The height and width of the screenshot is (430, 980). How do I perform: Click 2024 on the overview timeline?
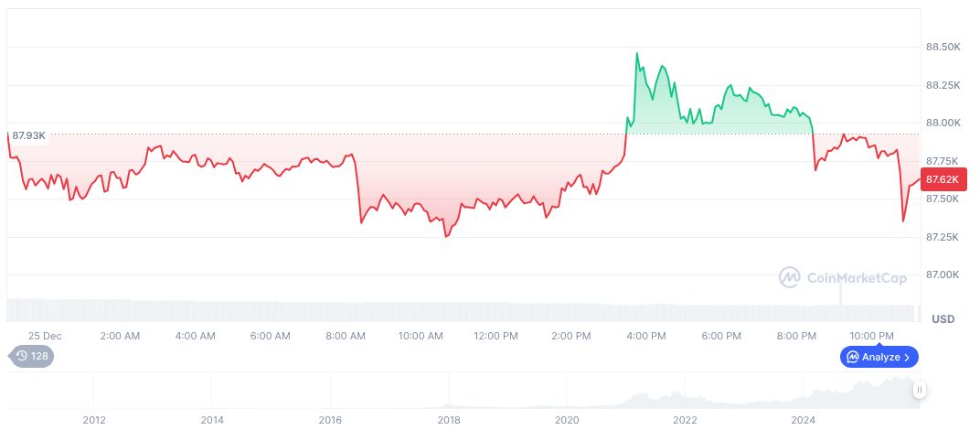(803, 420)
